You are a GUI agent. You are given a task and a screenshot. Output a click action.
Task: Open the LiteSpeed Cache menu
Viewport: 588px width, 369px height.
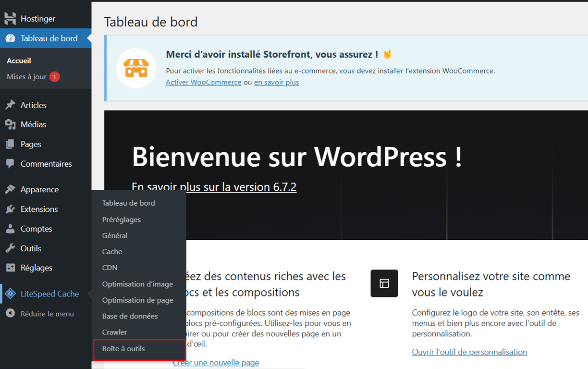46,294
